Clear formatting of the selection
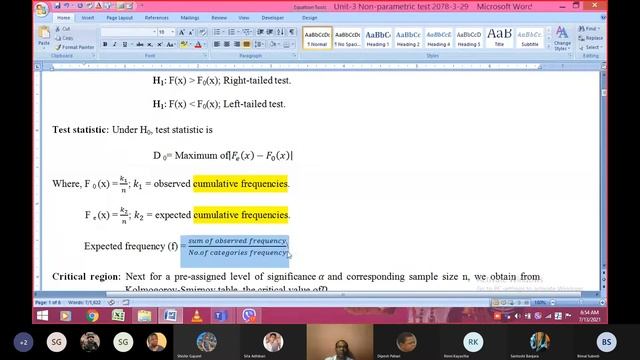Image resolution: width=640 pixels, height=360 pixels. pyautogui.click(x=202, y=32)
